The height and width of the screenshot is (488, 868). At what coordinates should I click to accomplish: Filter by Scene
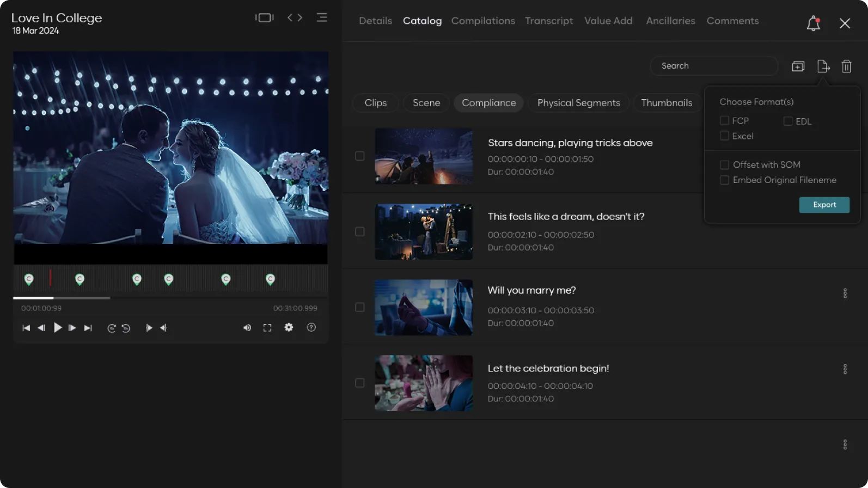coord(426,103)
